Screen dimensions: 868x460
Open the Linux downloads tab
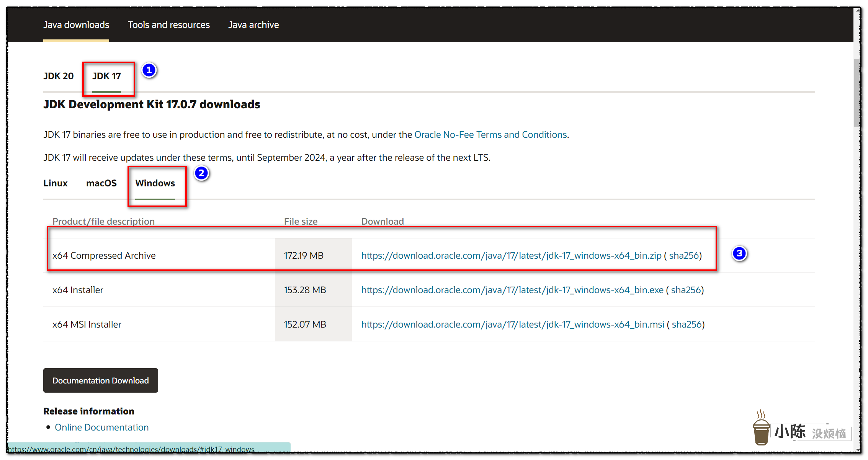[x=55, y=183]
